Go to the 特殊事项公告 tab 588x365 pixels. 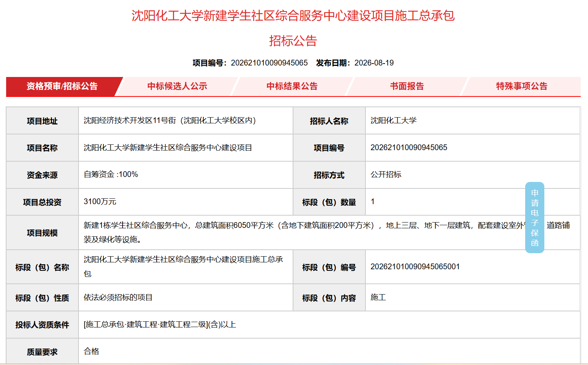[x=521, y=87]
